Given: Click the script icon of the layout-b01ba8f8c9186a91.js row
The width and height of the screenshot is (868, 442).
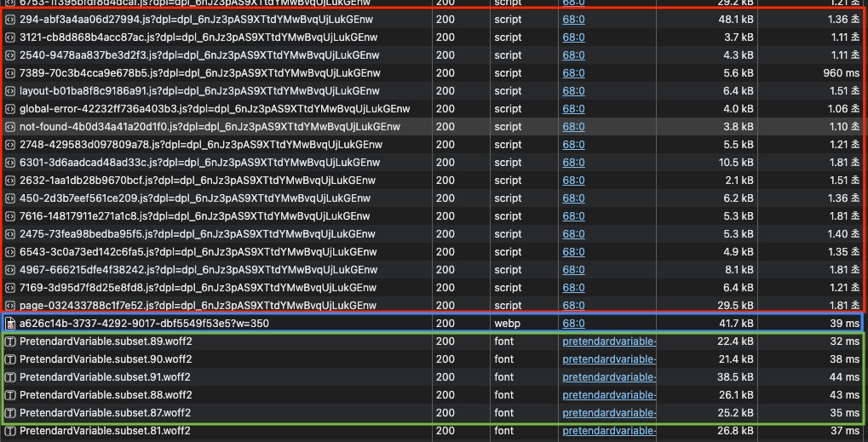Looking at the screenshot, I should click(x=9, y=91).
